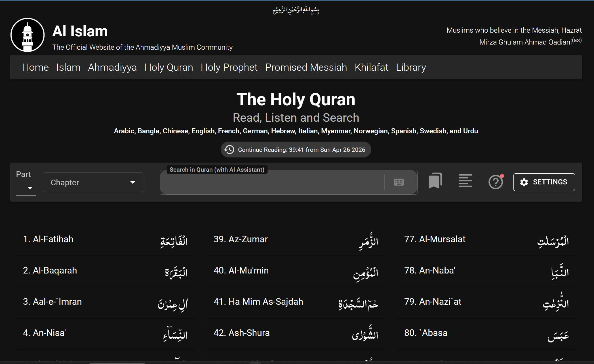Viewport: 594px width, 364px height.
Task: Open the Islam menu item
Action: (68, 67)
